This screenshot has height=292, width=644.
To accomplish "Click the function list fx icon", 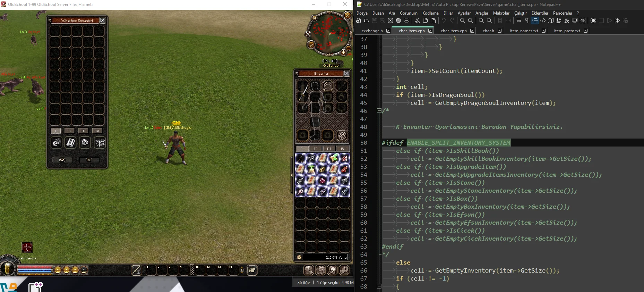I will coord(566,21).
